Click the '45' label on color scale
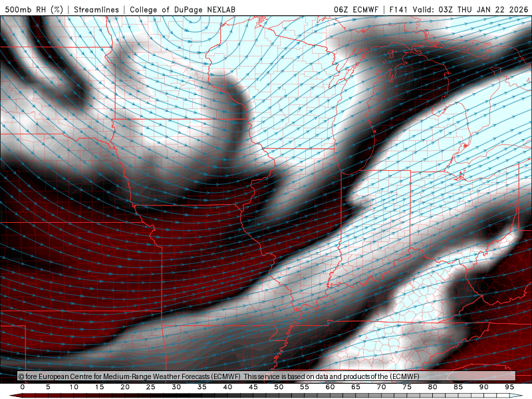 (253, 387)
